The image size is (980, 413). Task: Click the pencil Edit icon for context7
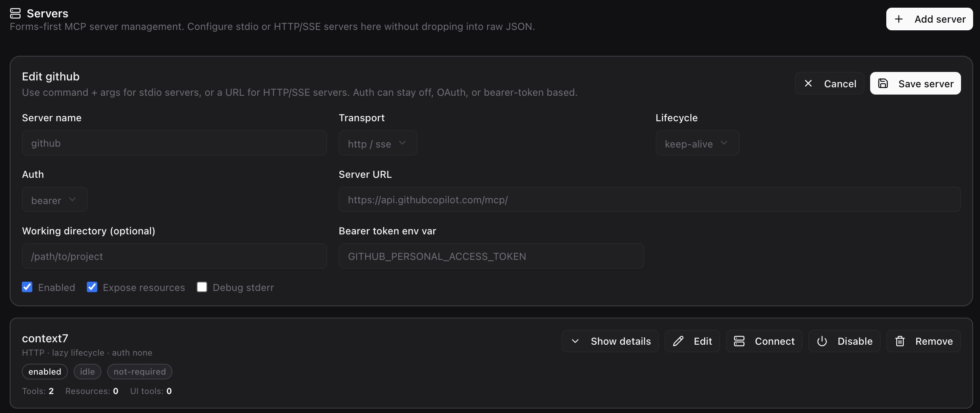[x=679, y=341]
